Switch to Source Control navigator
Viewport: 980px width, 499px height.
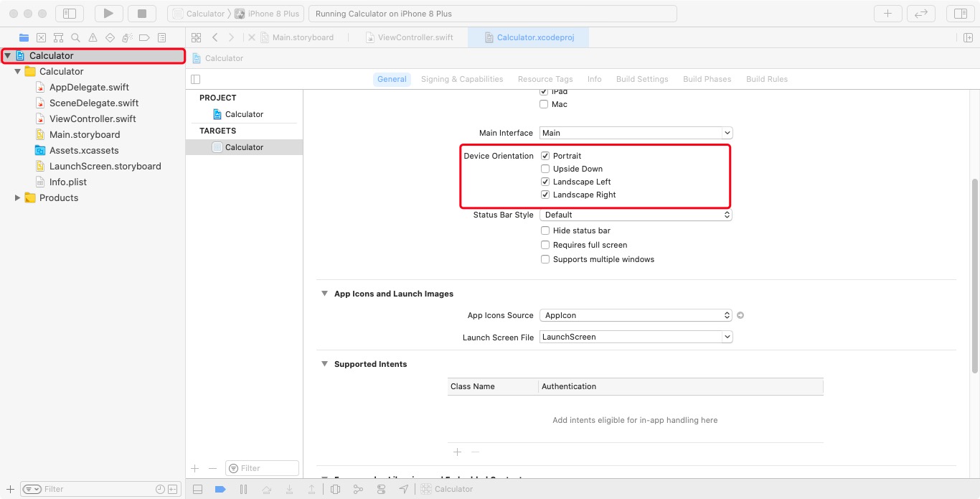coord(42,37)
